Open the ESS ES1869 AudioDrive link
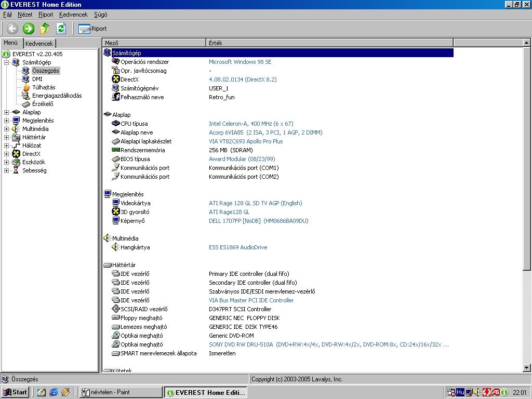 tap(238, 247)
